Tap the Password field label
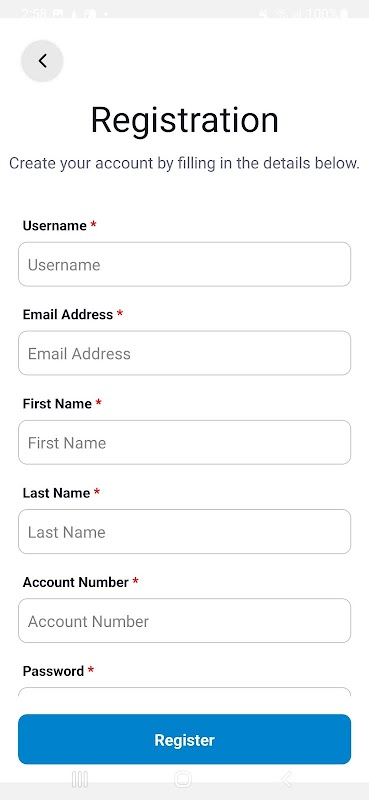 click(x=53, y=671)
